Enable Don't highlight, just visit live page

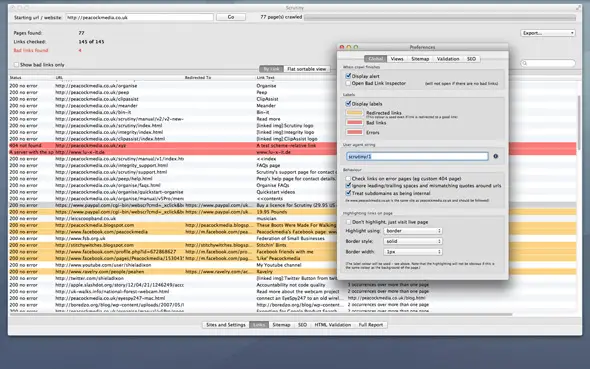tap(348, 222)
